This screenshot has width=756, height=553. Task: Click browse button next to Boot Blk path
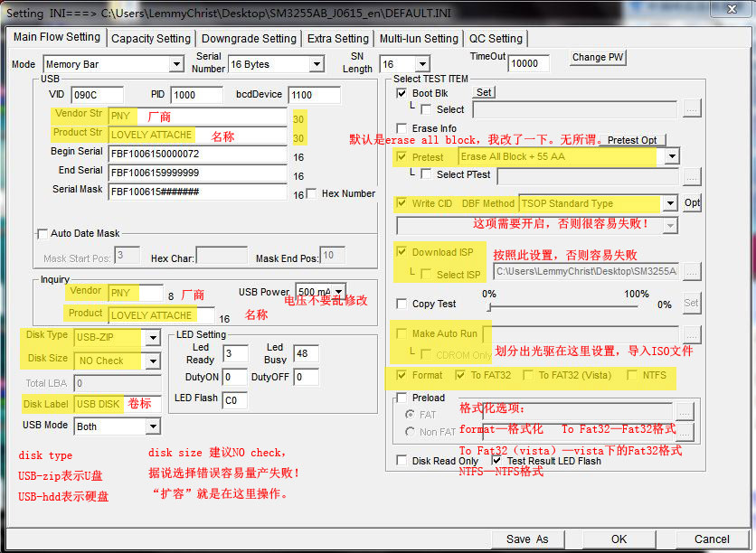[692, 109]
